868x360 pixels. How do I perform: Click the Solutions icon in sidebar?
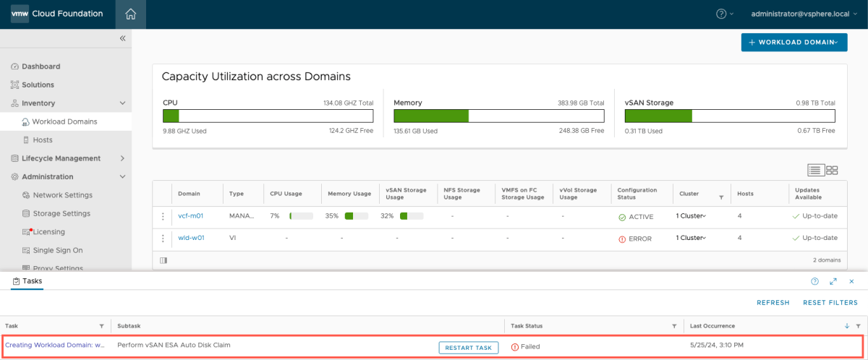[14, 85]
